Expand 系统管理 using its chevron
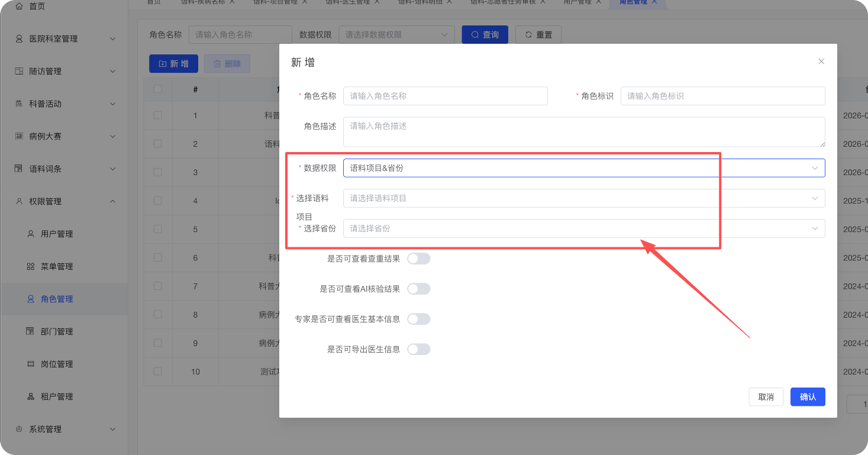Screen dimensions: 868x455 (113, 429)
